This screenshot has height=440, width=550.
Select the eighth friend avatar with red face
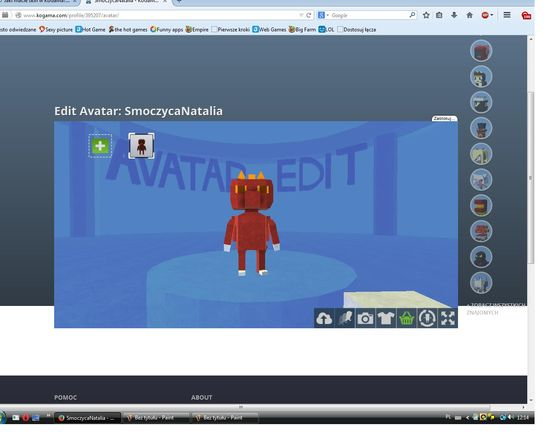tap(481, 231)
